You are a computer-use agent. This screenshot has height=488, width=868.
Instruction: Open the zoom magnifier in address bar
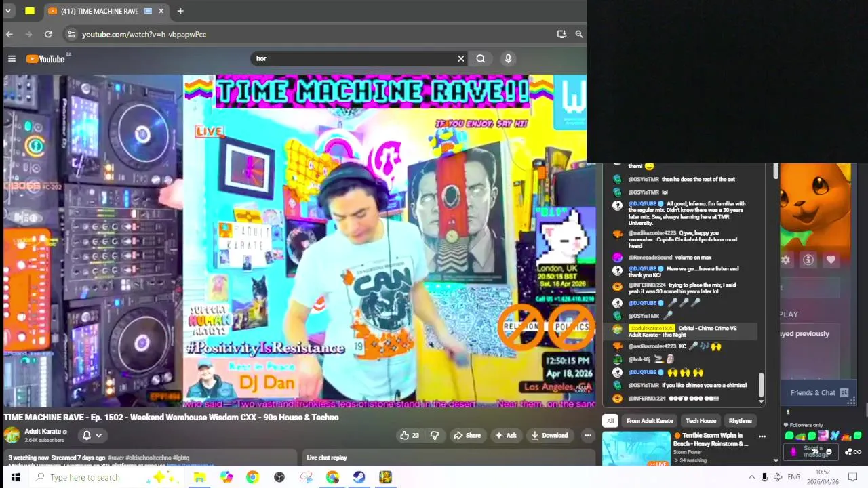click(579, 34)
